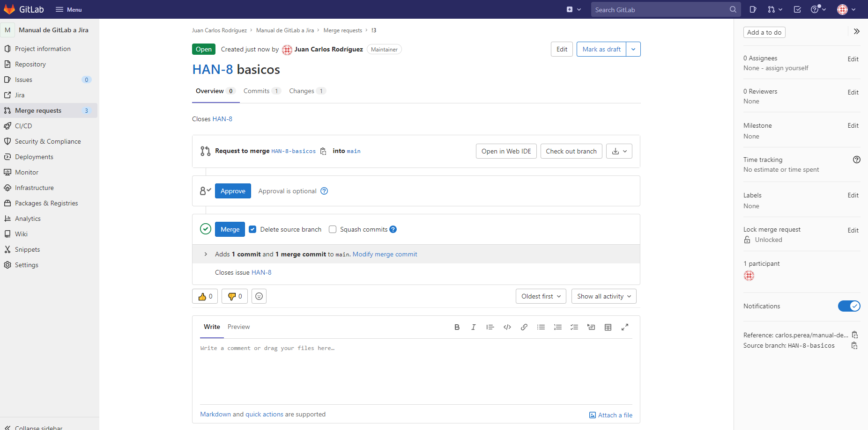The width and height of the screenshot is (868, 430).
Task: Click Open in Web IDE
Action: click(x=506, y=151)
